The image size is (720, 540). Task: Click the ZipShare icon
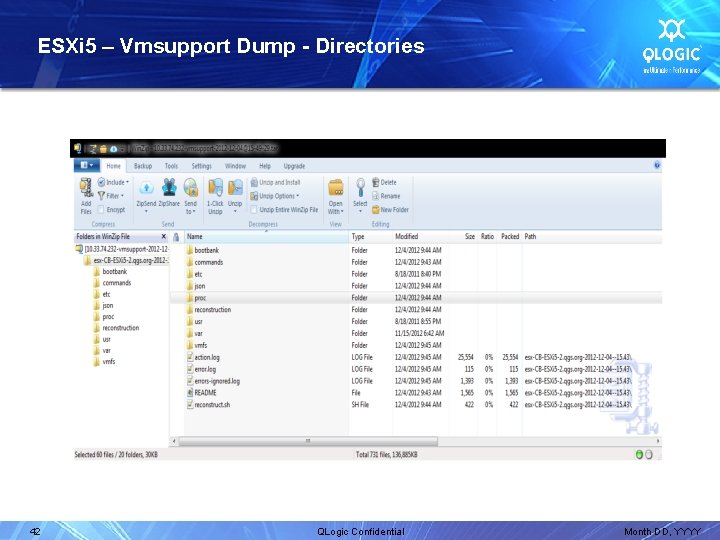coord(169,187)
